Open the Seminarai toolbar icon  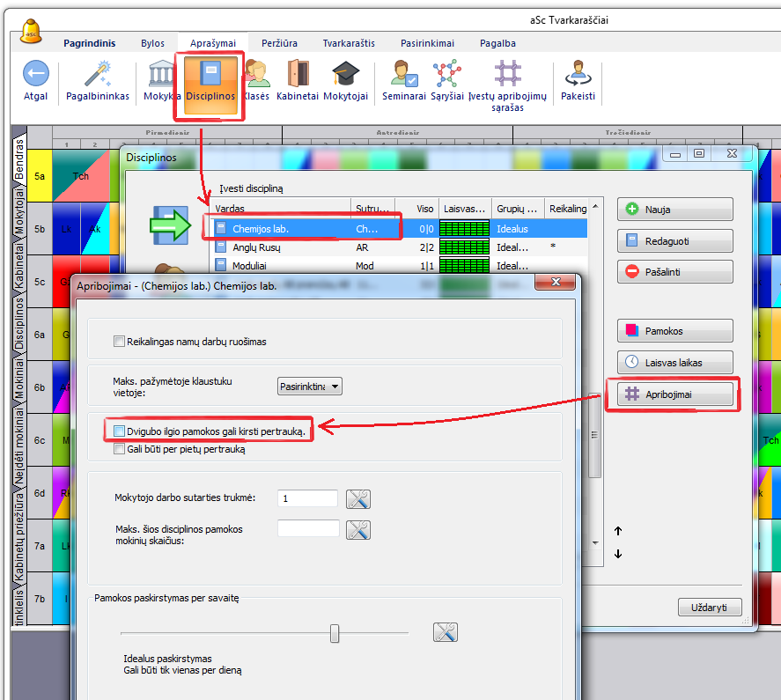click(x=403, y=74)
